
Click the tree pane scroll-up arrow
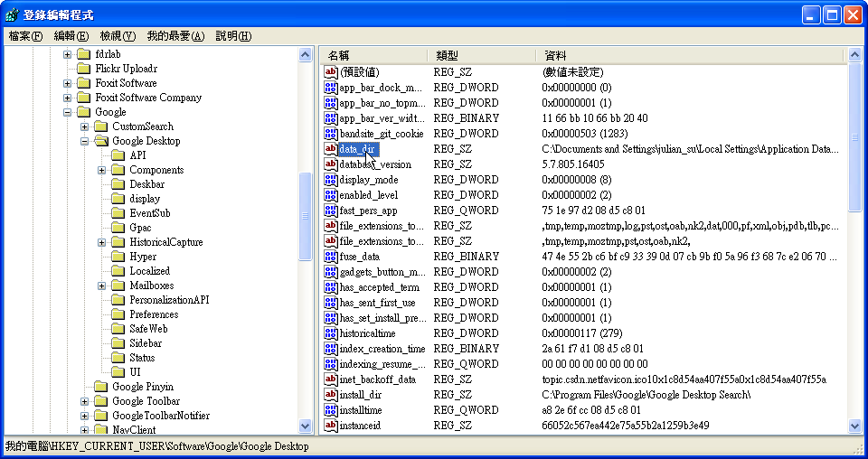(x=305, y=55)
